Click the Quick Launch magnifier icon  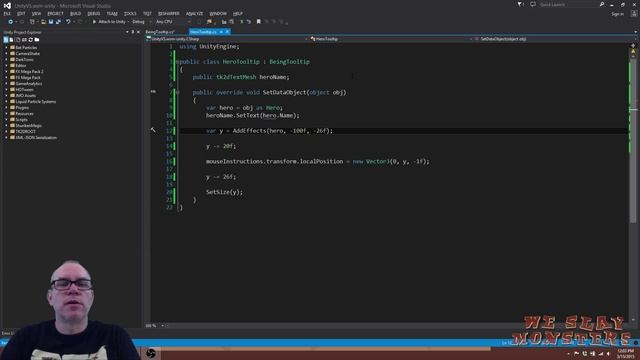point(602,4)
